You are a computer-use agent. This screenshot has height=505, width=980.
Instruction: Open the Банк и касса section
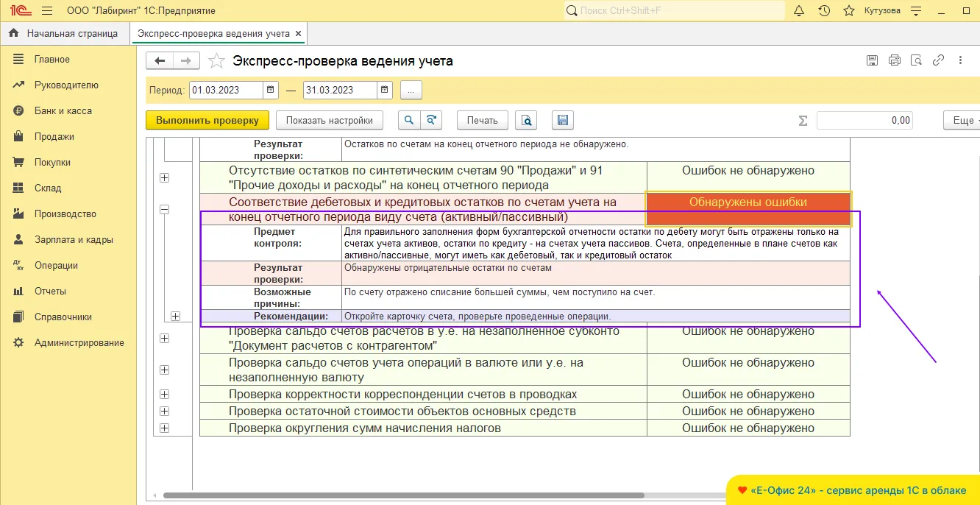[x=63, y=111]
